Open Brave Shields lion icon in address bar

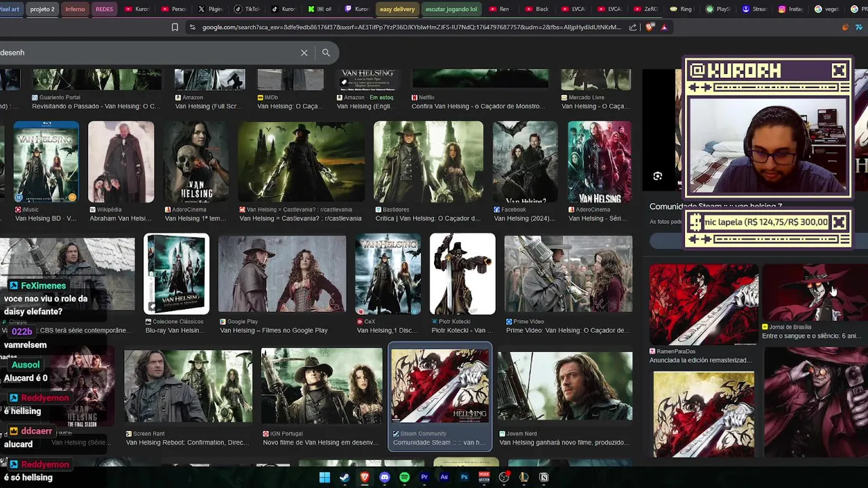click(x=650, y=27)
